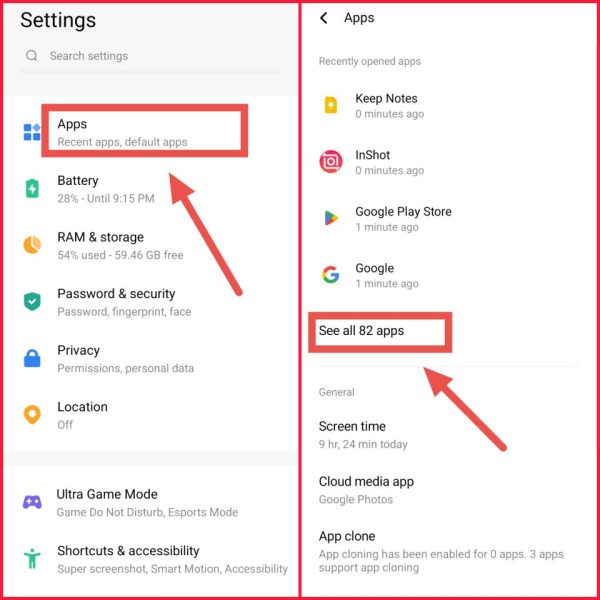Tap the Location pin icon
Image resolution: width=600 pixels, height=600 pixels.
click(x=32, y=414)
